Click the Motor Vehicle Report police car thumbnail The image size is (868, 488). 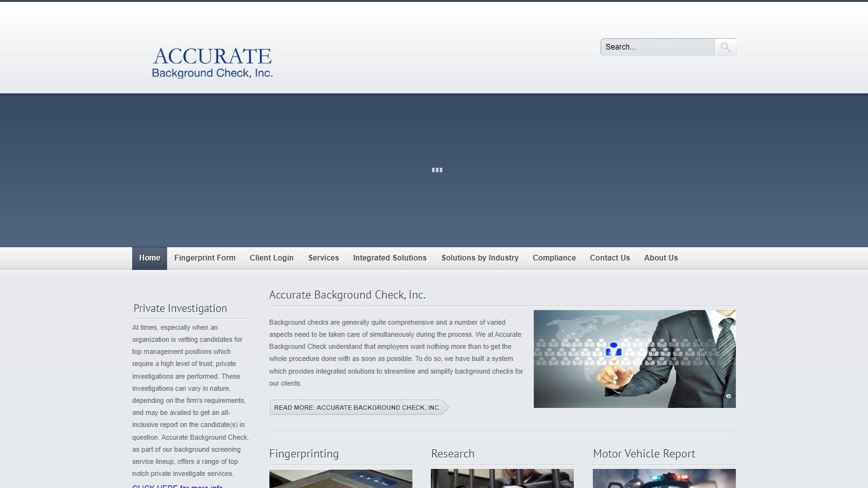(x=664, y=478)
